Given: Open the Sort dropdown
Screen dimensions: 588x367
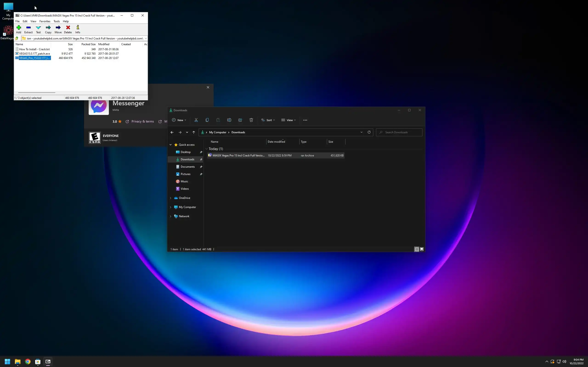Looking at the screenshot, I should [268, 120].
